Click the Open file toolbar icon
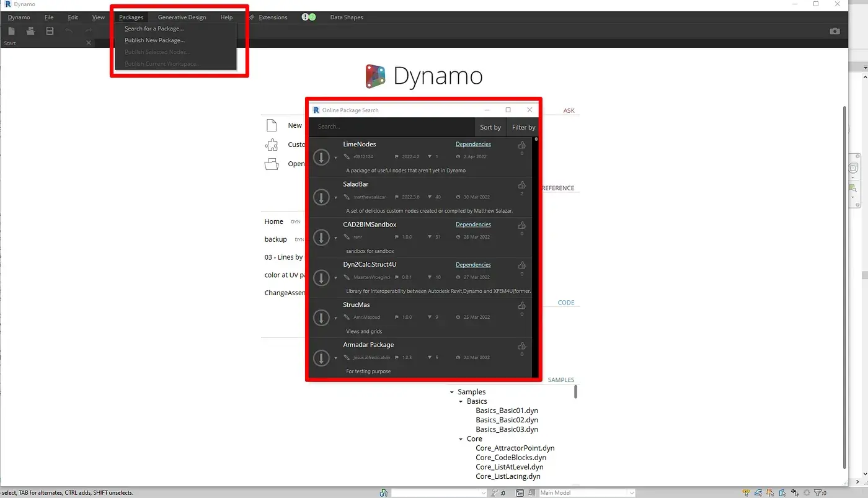Viewport: 868px width, 498px height. click(x=30, y=31)
